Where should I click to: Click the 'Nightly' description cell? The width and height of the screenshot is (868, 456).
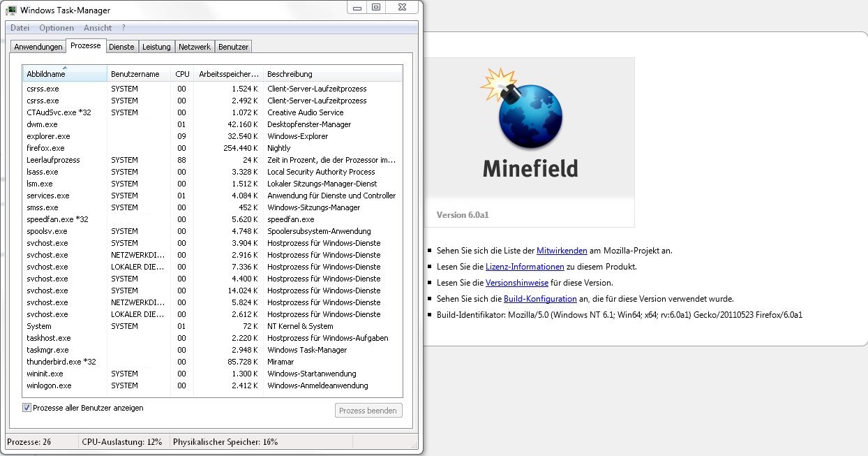click(279, 148)
